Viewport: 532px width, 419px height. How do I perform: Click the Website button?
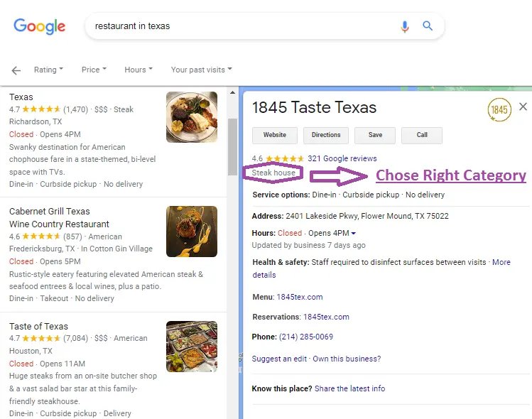(x=275, y=135)
